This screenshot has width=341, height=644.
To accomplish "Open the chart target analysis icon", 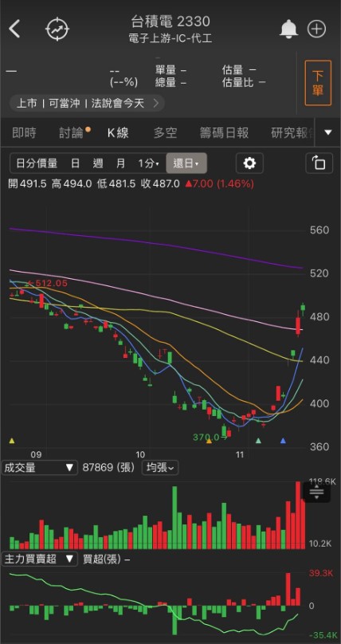I will pyautogui.click(x=57, y=29).
